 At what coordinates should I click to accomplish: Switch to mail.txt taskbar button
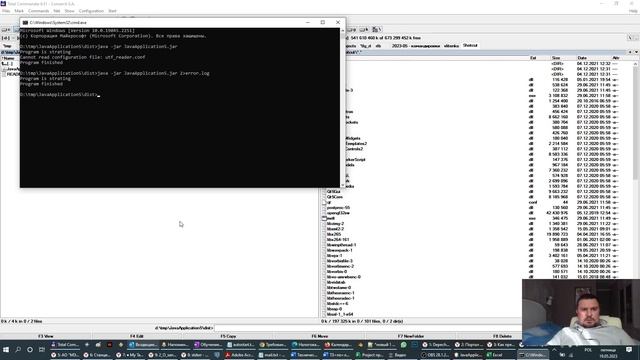point(272,355)
